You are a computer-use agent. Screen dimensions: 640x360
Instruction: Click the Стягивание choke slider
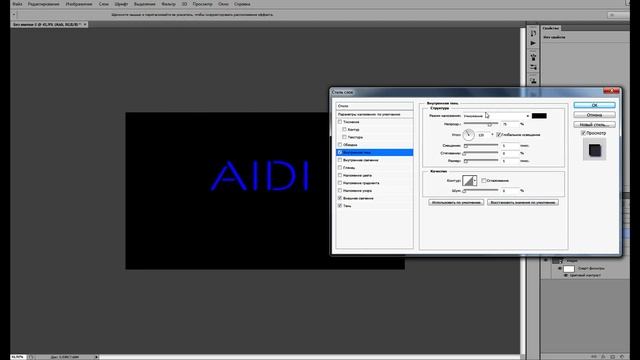480,153
